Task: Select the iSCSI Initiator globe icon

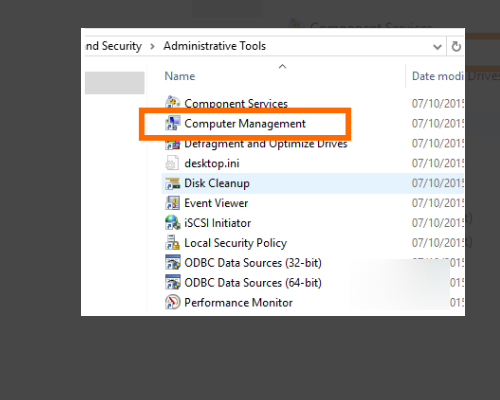Action: pos(173,223)
